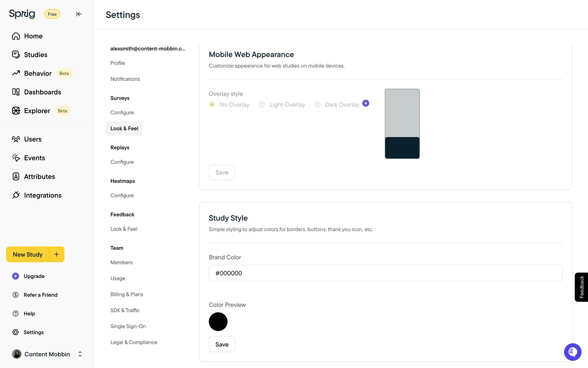
Task: Switch to the Notifications settings tab
Action: 125,79
